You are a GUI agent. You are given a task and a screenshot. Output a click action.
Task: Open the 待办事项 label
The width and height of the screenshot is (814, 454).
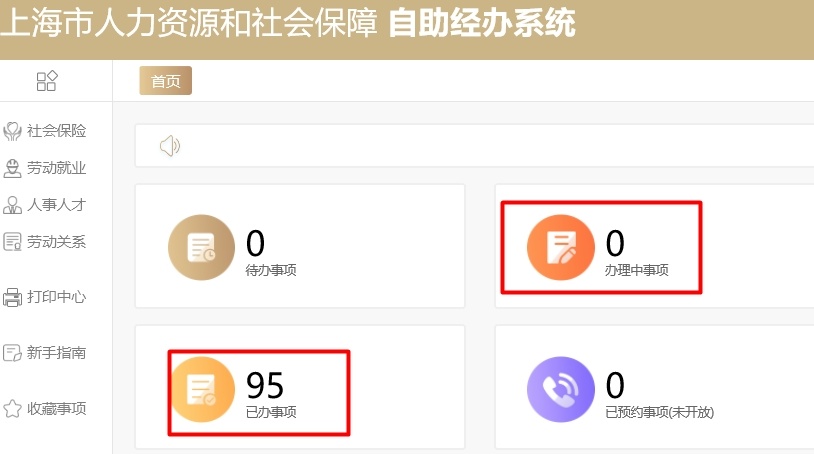pyautogui.click(x=271, y=270)
